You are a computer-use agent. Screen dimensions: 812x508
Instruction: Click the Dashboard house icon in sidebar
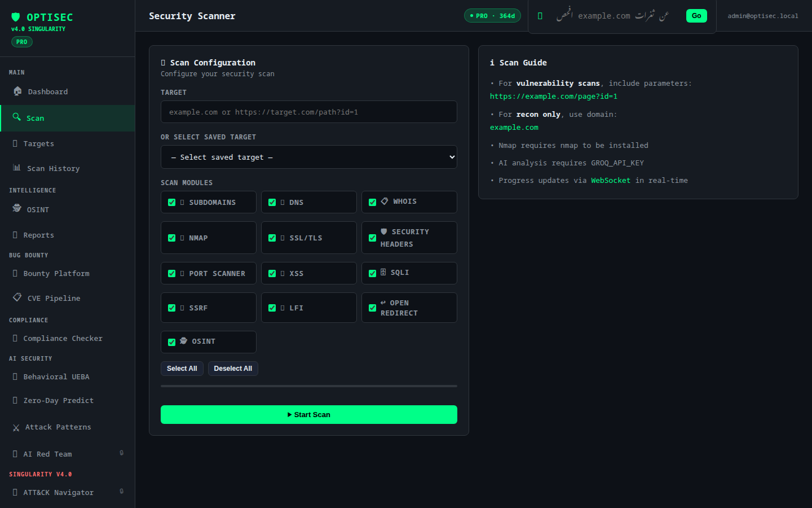point(17,91)
